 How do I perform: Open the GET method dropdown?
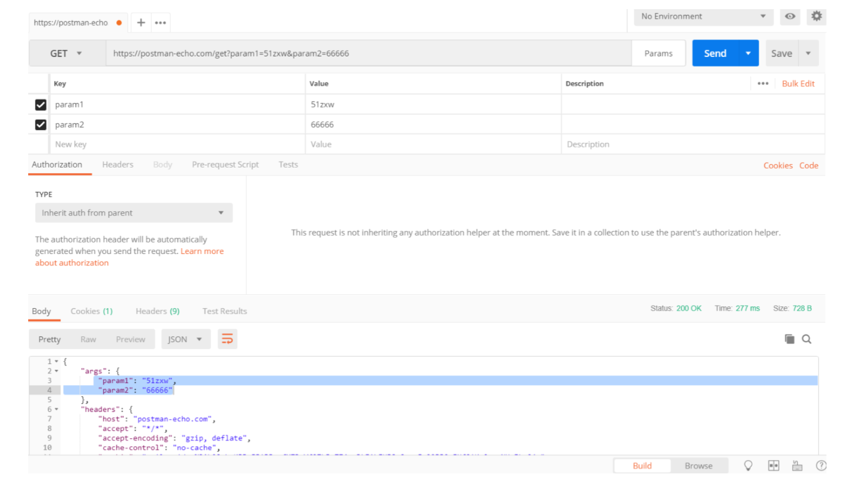66,54
